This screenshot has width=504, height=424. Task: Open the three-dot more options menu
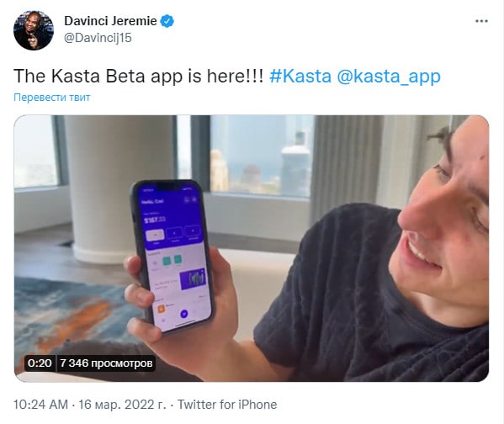(x=481, y=21)
